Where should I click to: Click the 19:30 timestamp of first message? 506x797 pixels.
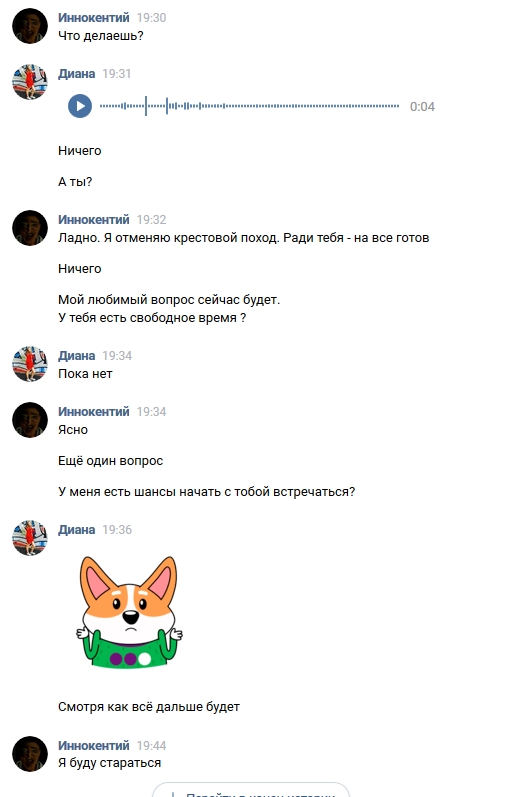tap(152, 17)
